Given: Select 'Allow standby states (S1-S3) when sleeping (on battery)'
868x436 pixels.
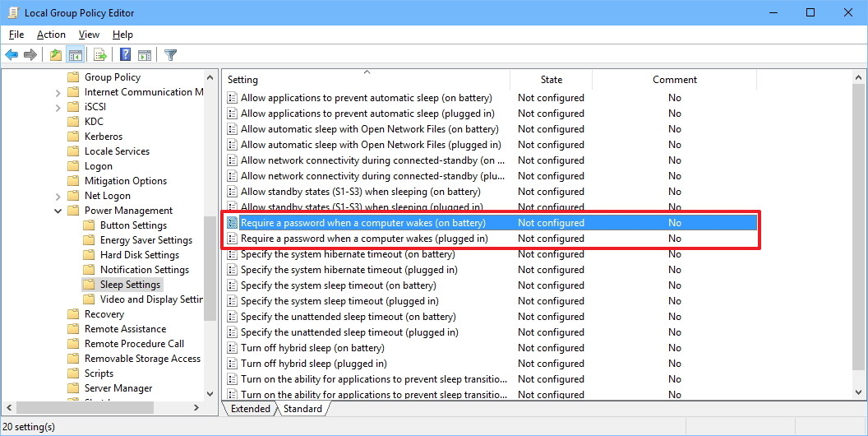Looking at the screenshot, I should tap(360, 192).
